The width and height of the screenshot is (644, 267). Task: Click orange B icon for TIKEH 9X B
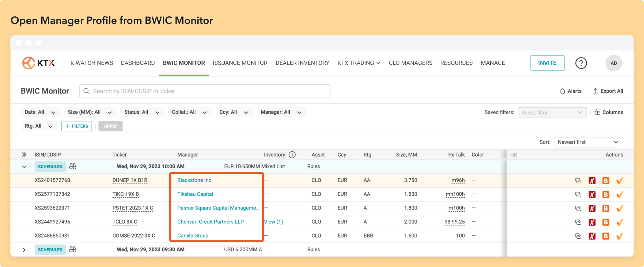point(606,195)
